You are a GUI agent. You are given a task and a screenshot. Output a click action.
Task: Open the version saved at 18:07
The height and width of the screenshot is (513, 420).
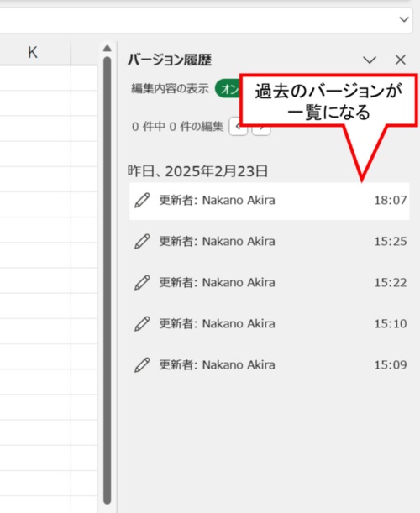269,201
